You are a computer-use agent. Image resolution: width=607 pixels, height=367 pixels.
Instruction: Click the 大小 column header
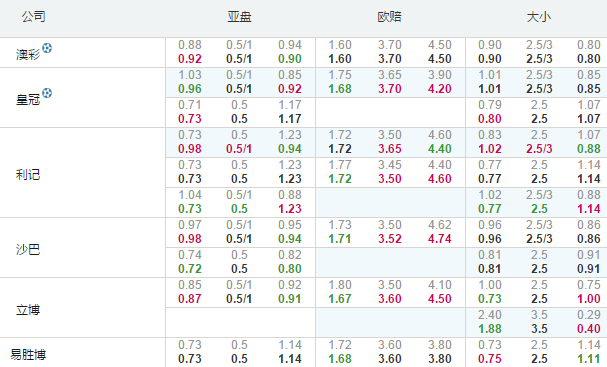pyautogui.click(x=539, y=17)
